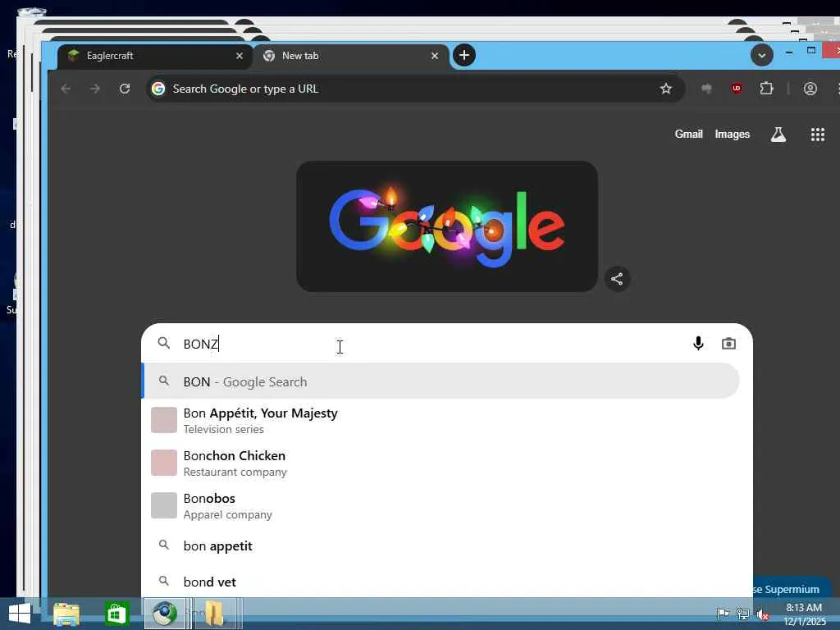This screenshot has height=630, width=840.
Task: Click the Bonobos thumbnail image
Action: (164, 505)
